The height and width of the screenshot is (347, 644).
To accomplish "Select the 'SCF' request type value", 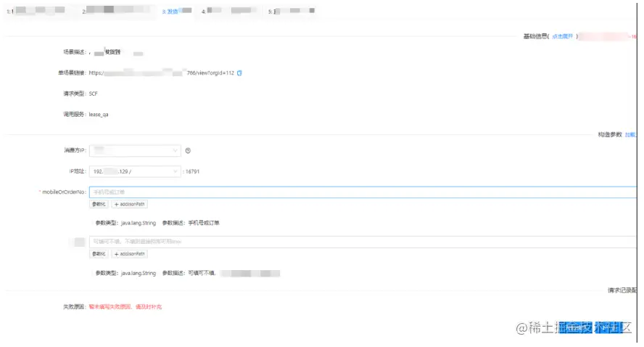I will pyautogui.click(x=94, y=94).
